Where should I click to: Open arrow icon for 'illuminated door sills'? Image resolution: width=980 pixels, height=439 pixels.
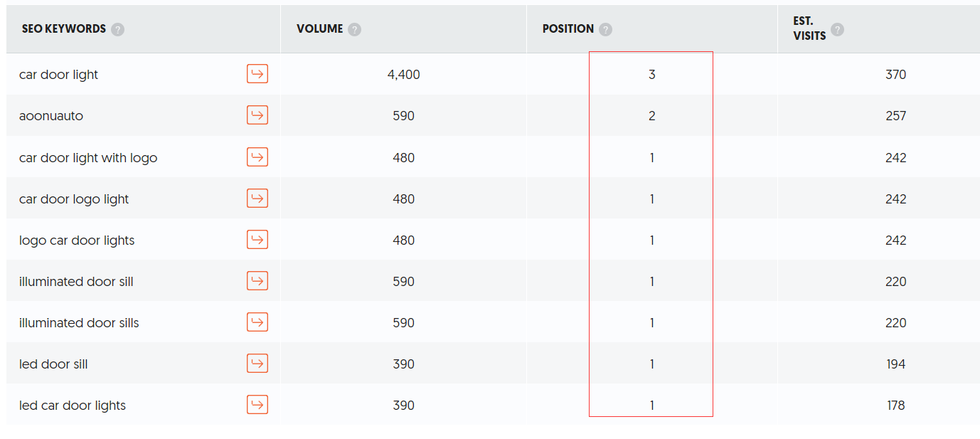click(x=257, y=322)
